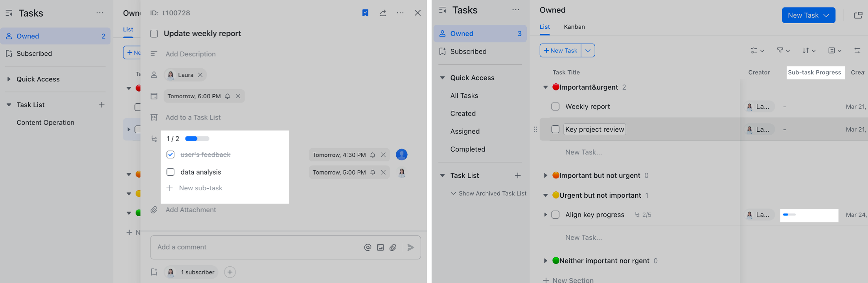Click Show Archived Task List

pyautogui.click(x=492, y=193)
